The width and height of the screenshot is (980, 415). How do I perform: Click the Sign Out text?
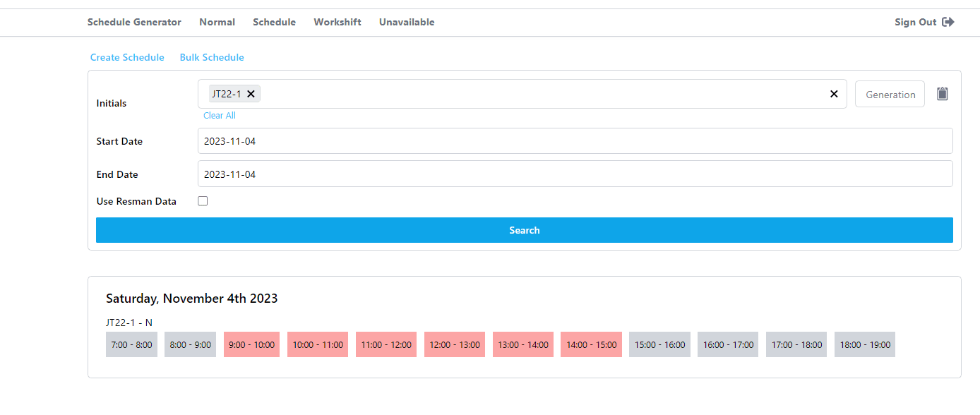915,22
